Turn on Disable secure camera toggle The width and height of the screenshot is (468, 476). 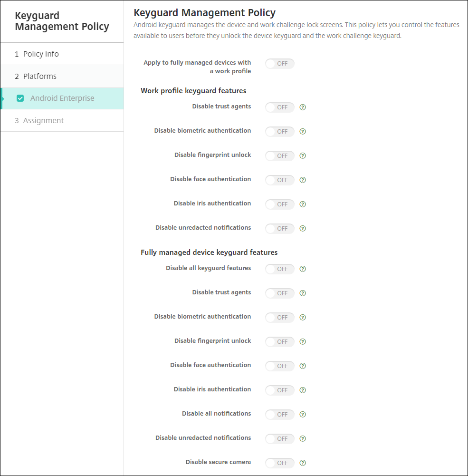280,463
